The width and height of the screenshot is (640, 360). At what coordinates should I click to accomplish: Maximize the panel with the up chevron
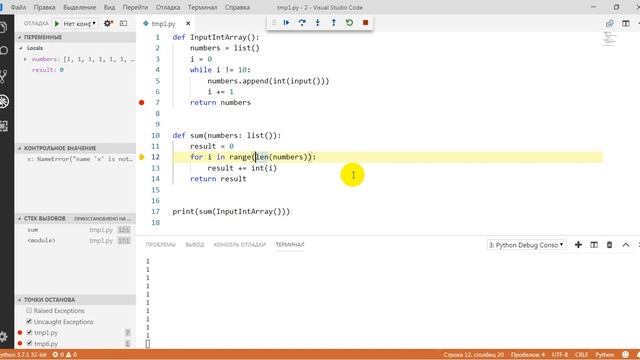626,244
